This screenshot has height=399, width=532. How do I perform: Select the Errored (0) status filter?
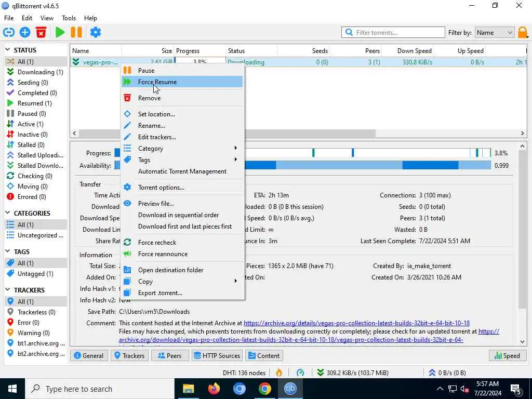(x=36, y=197)
